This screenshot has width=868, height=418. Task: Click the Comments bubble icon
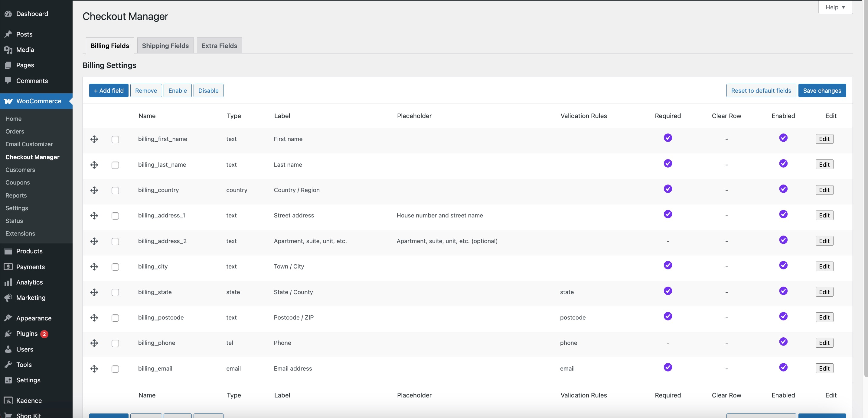coord(8,81)
